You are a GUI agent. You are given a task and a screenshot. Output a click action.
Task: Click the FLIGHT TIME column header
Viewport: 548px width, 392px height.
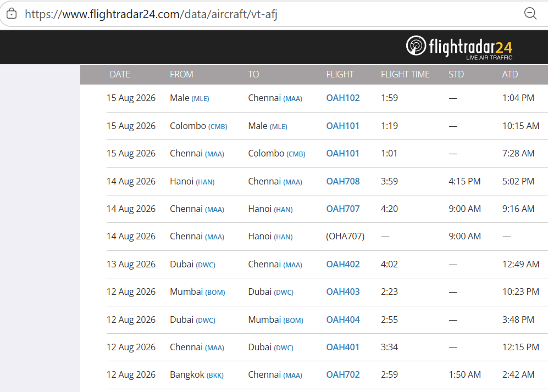[405, 74]
